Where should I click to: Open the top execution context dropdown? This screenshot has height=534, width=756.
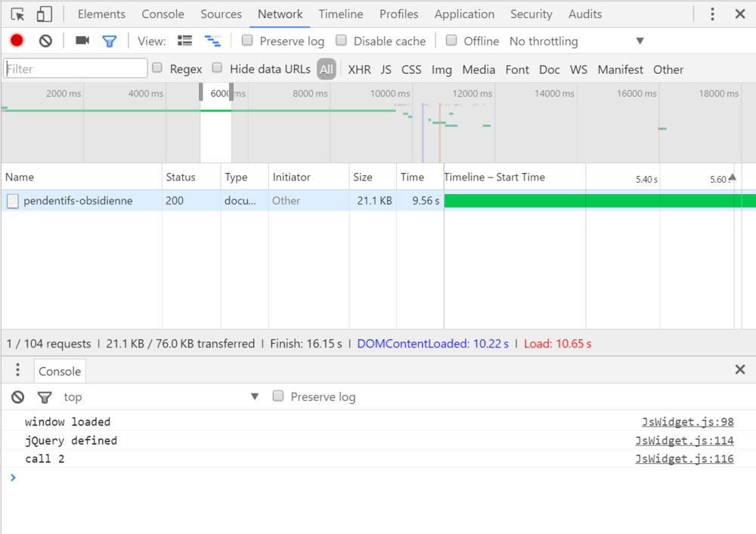pyautogui.click(x=161, y=397)
